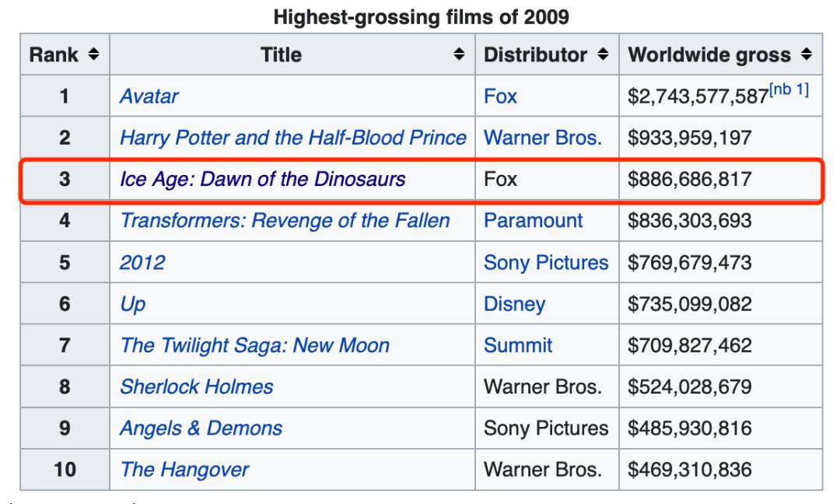Click Ice Age: Dawn of the Dinosaurs

click(x=262, y=180)
